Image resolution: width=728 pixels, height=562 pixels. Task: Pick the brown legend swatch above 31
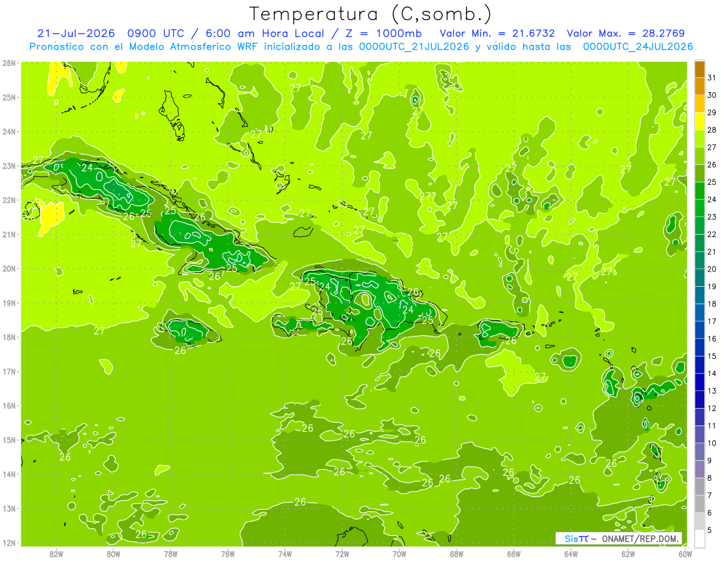[699, 70]
